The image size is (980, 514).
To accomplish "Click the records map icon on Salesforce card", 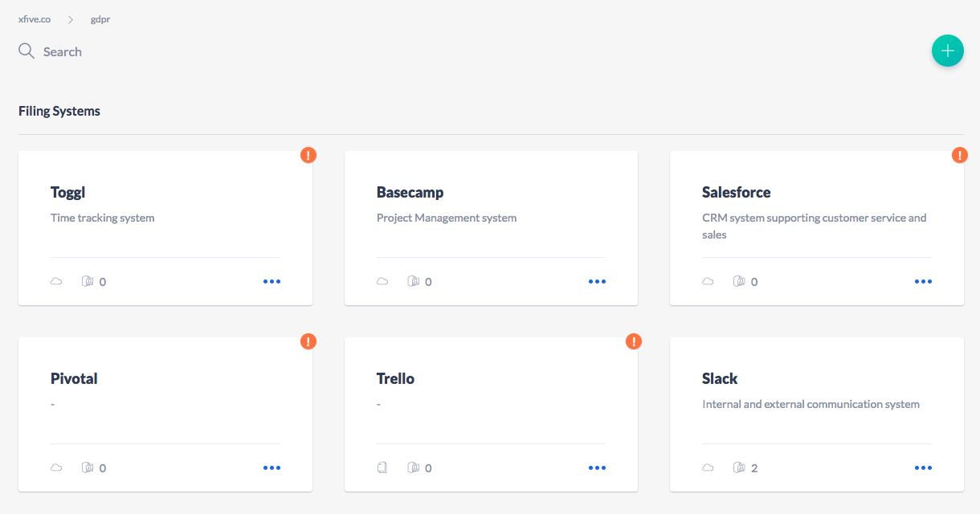I will coord(739,282).
